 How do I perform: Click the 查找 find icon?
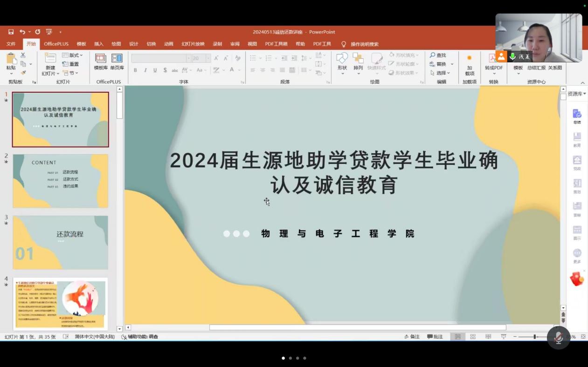[438, 55]
